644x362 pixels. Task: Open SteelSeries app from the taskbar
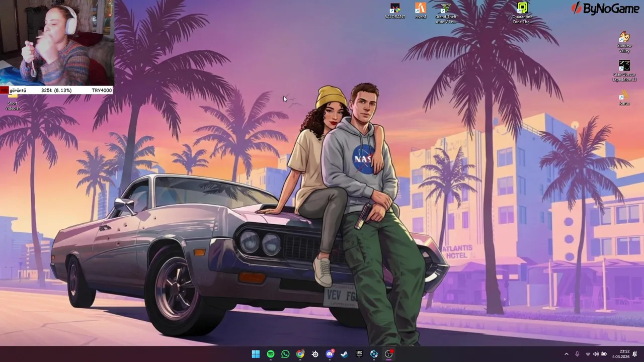click(315, 354)
